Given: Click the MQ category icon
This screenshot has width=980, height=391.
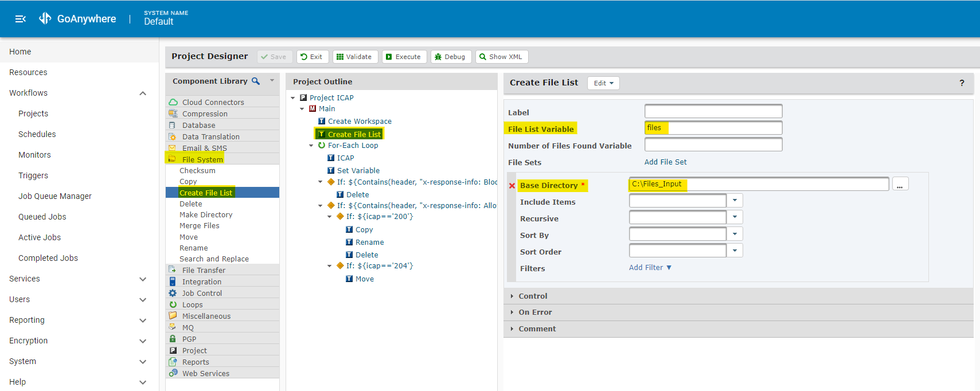Looking at the screenshot, I should pos(173,327).
